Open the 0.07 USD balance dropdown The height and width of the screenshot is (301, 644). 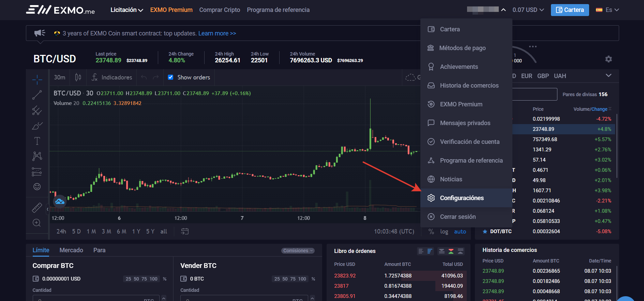pyautogui.click(x=528, y=10)
